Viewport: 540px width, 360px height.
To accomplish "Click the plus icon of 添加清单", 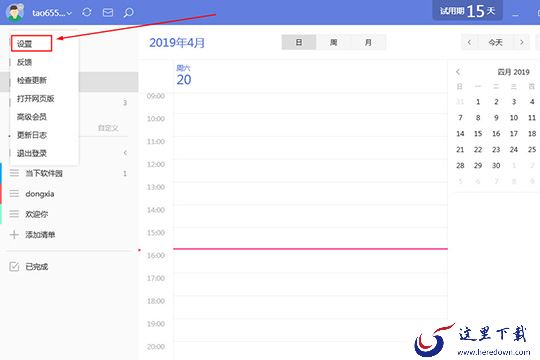I will point(14,235).
